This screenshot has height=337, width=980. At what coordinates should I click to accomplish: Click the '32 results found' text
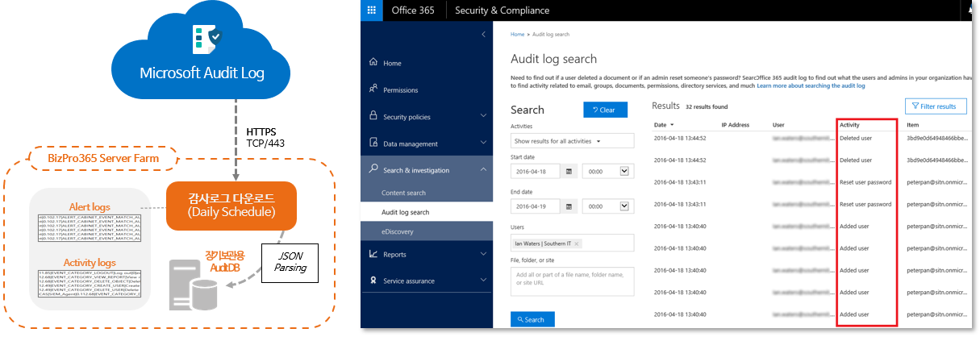point(707,106)
